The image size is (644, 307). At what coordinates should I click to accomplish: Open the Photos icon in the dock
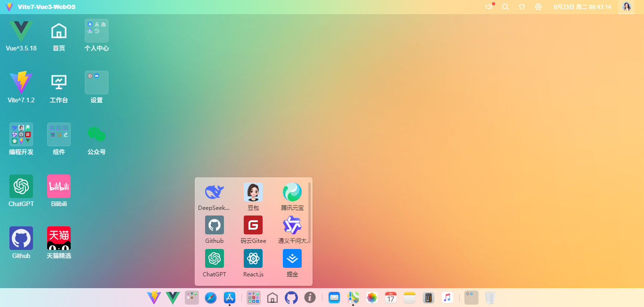coord(372,298)
